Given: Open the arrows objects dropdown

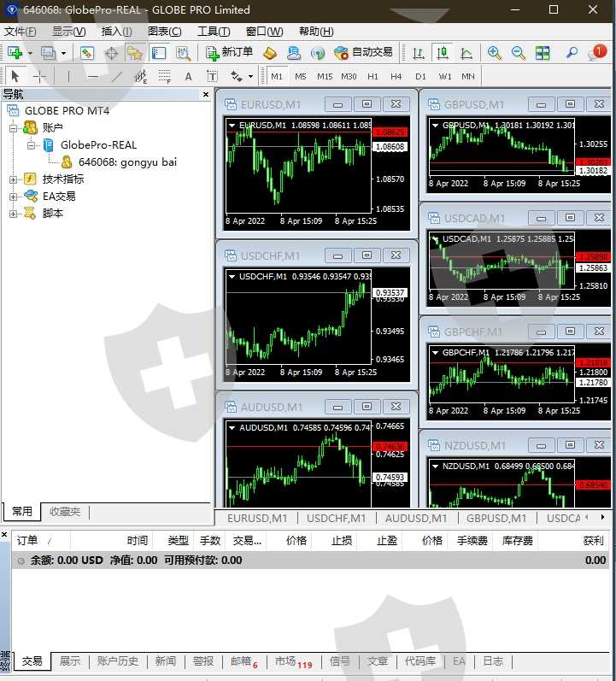Looking at the screenshot, I should tap(250, 77).
